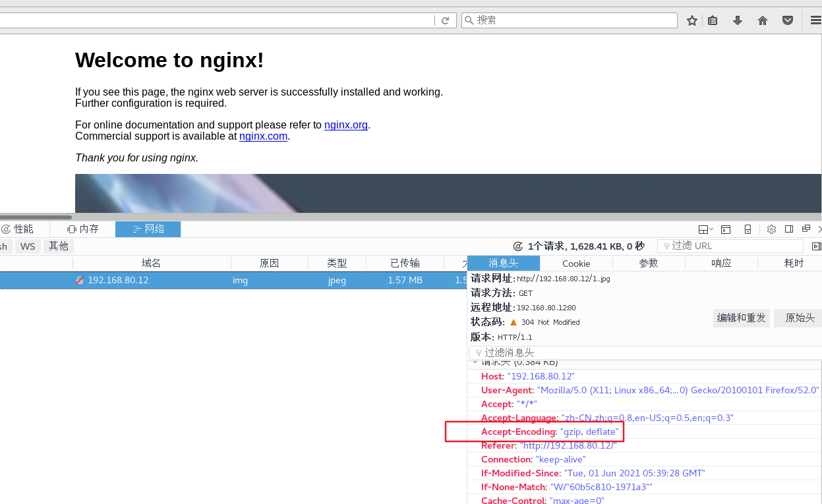
Task: Dock devtools to the side icon
Action: (789, 229)
